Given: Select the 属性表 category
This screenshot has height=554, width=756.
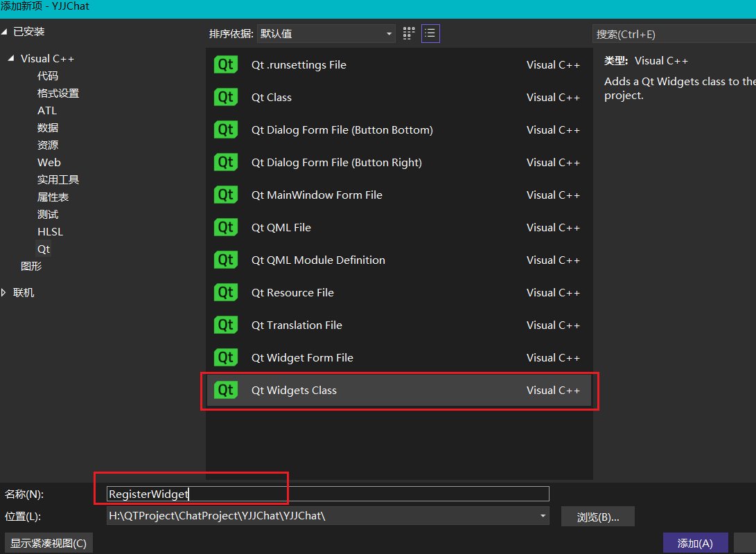Looking at the screenshot, I should (x=53, y=197).
